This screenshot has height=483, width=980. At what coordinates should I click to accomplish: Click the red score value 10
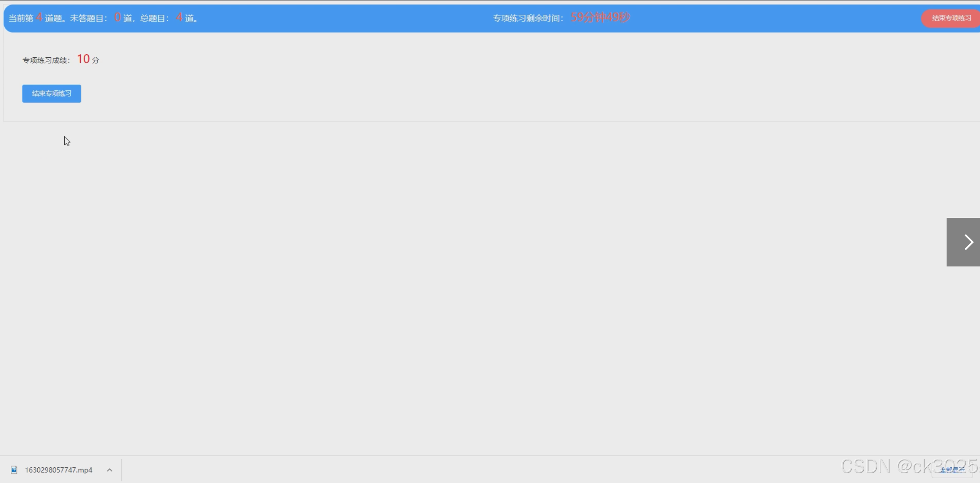[83, 59]
